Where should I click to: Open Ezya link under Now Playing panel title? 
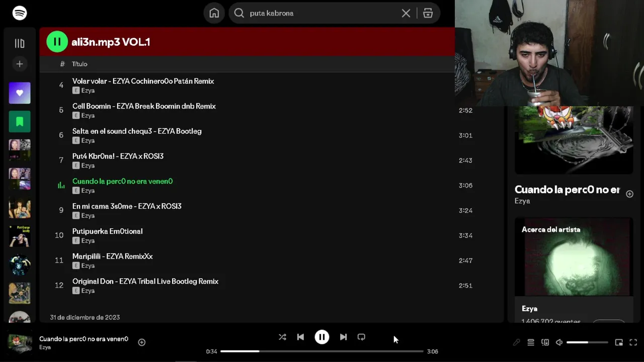coord(522,201)
